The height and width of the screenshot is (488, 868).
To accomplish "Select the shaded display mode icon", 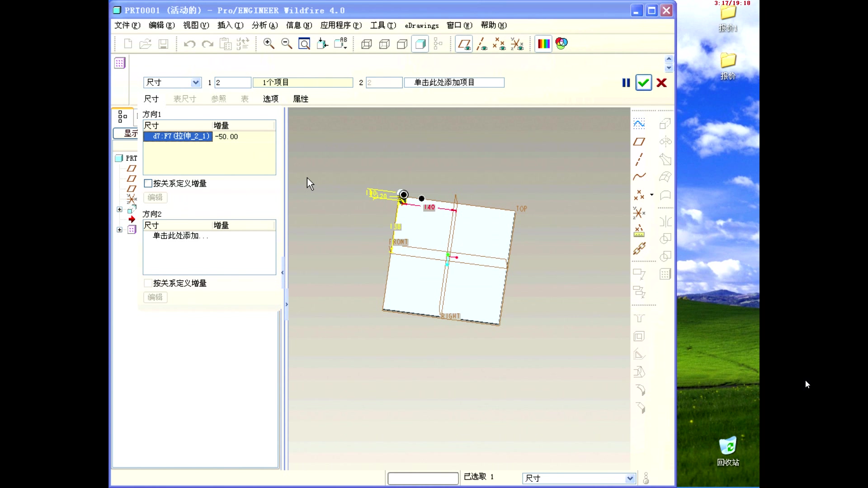I will tap(420, 44).
